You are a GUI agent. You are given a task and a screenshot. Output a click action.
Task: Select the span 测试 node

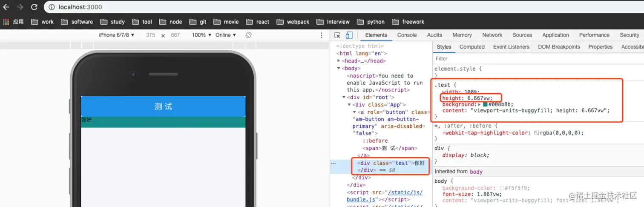coord(390,148)
